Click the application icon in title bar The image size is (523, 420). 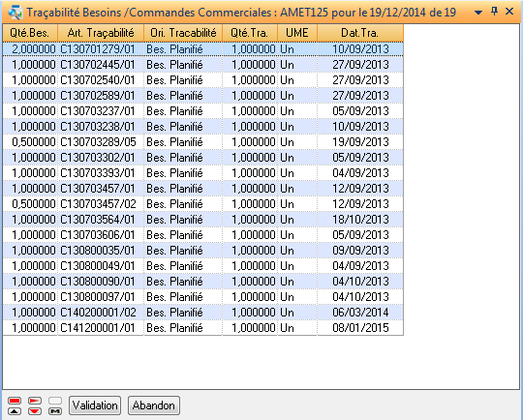coord(15,13)
